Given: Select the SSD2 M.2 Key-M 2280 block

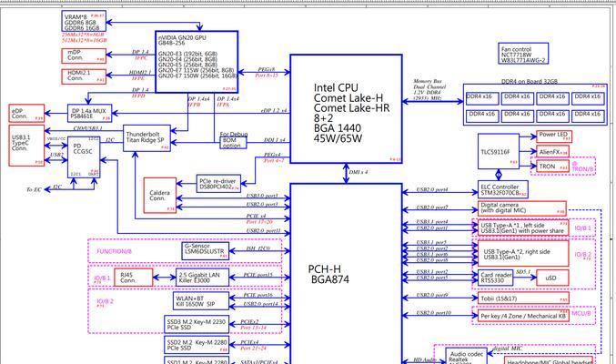Looking at the screenshot, I should (x=197, y=345).
